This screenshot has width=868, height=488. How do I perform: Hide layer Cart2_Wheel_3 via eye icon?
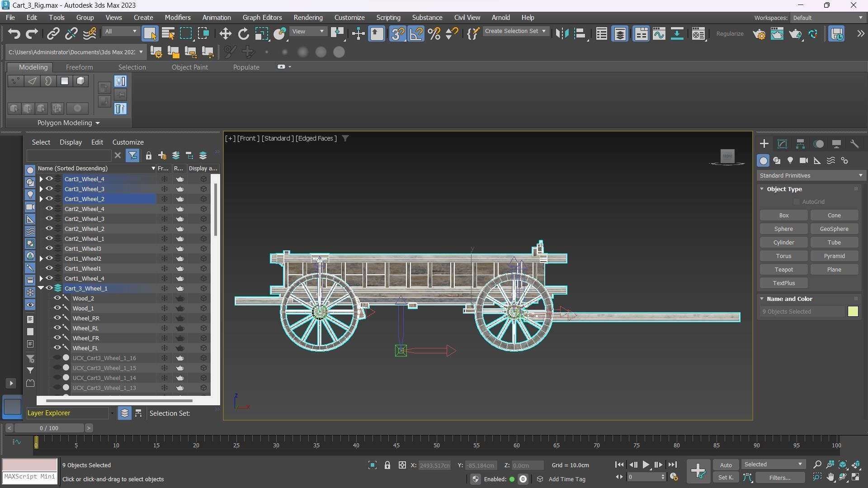tap(49, 219)
